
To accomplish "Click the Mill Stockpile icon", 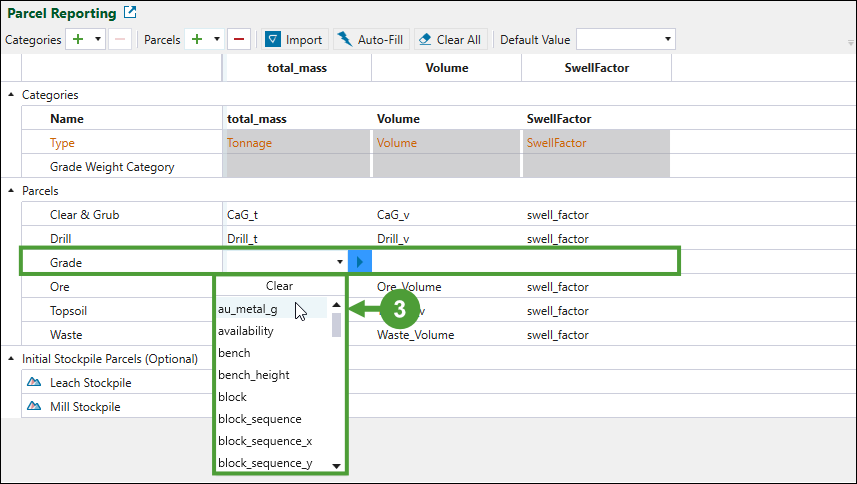I will point(34,407).
